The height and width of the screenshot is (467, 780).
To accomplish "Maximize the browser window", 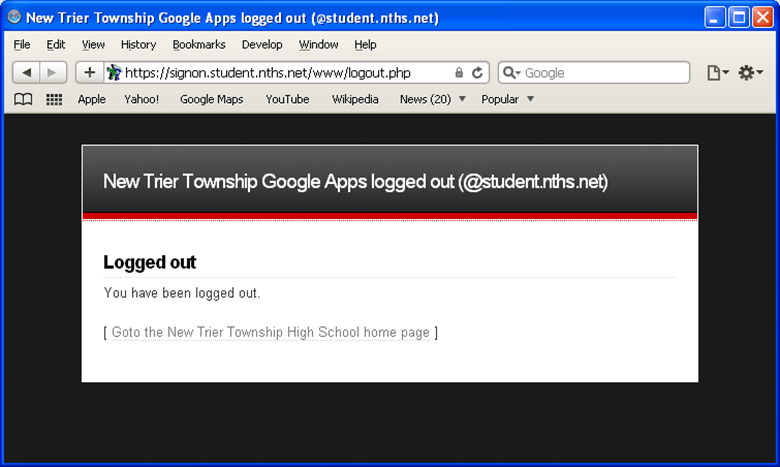I will 739,17.
